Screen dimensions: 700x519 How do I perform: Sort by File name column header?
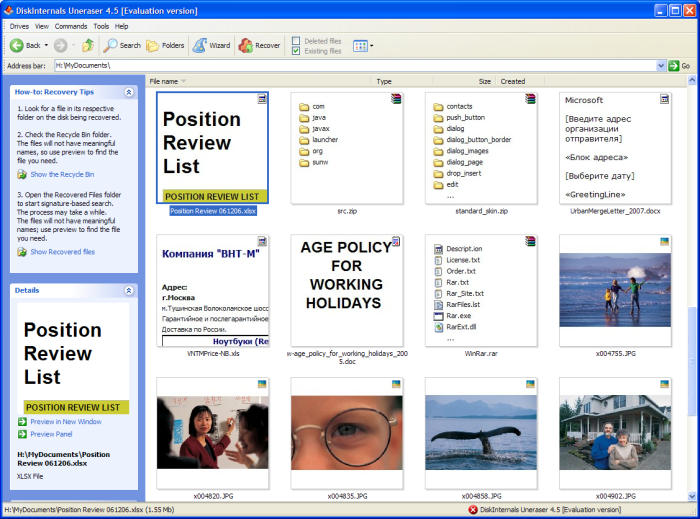258,81
